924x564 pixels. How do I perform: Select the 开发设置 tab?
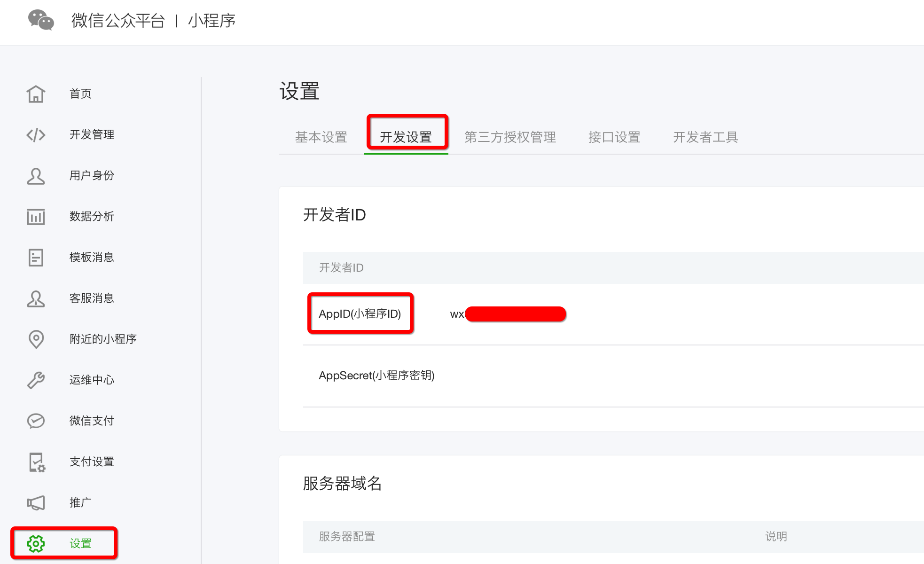[x=405, y=137]
